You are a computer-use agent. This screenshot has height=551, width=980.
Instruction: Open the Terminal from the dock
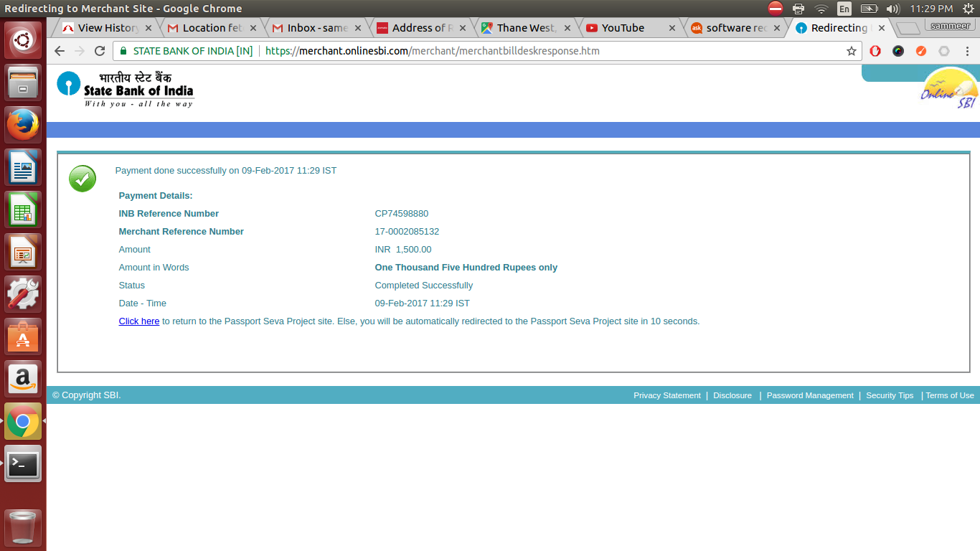[x=23, y=463]
